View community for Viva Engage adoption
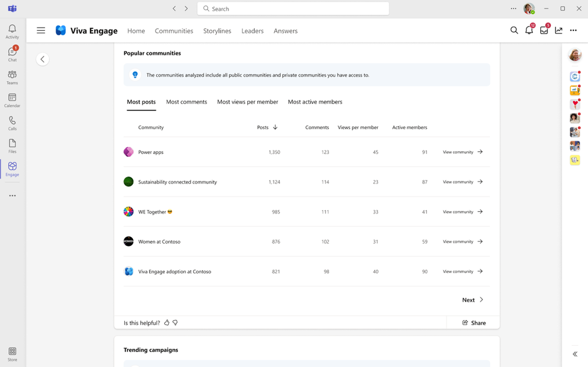 pos(463,271)
